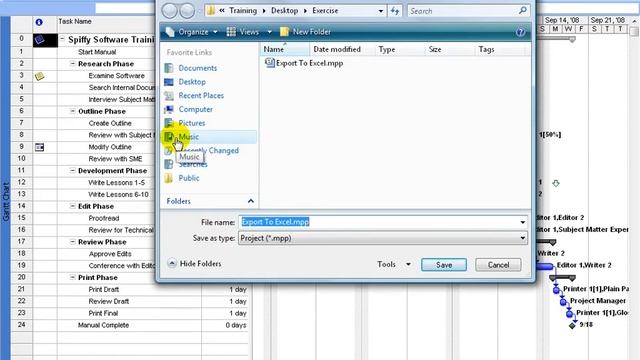
Task: Open the Organize menu
Action: 192,32
